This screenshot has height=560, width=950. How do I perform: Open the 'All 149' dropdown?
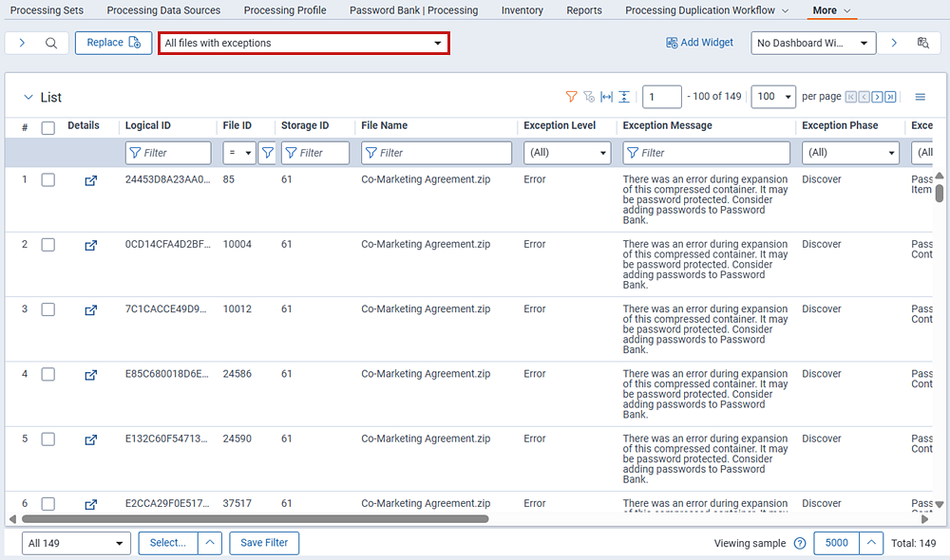coord(76,543)
